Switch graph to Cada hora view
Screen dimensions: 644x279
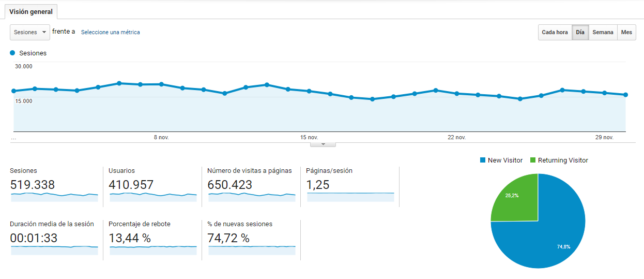[x=555, y=32]
